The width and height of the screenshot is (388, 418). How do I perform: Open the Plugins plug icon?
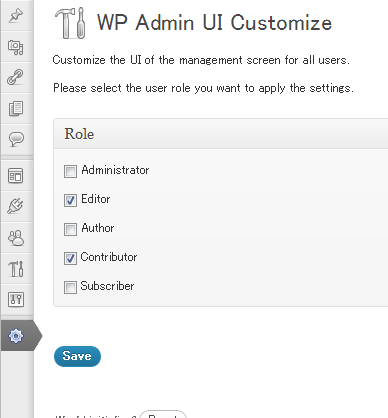coord(16,206)
